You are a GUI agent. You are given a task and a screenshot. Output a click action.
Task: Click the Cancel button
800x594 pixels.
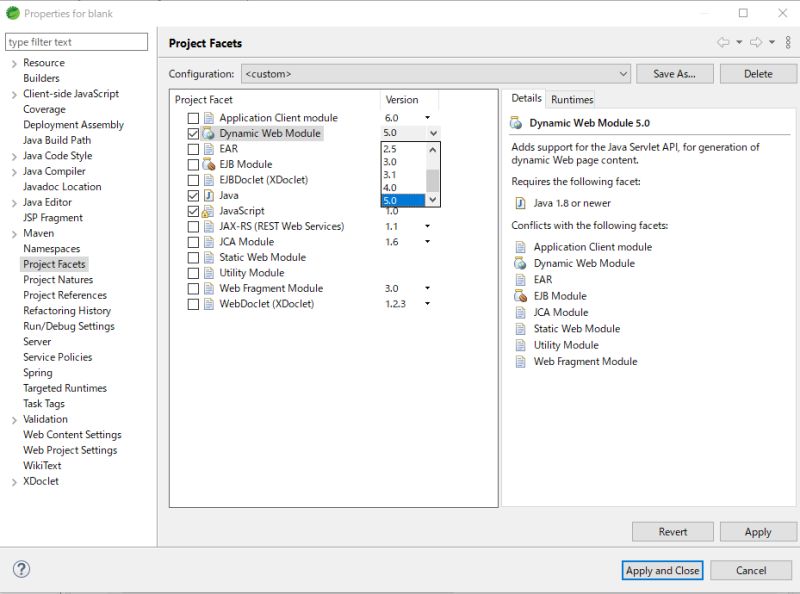(751, 570)
